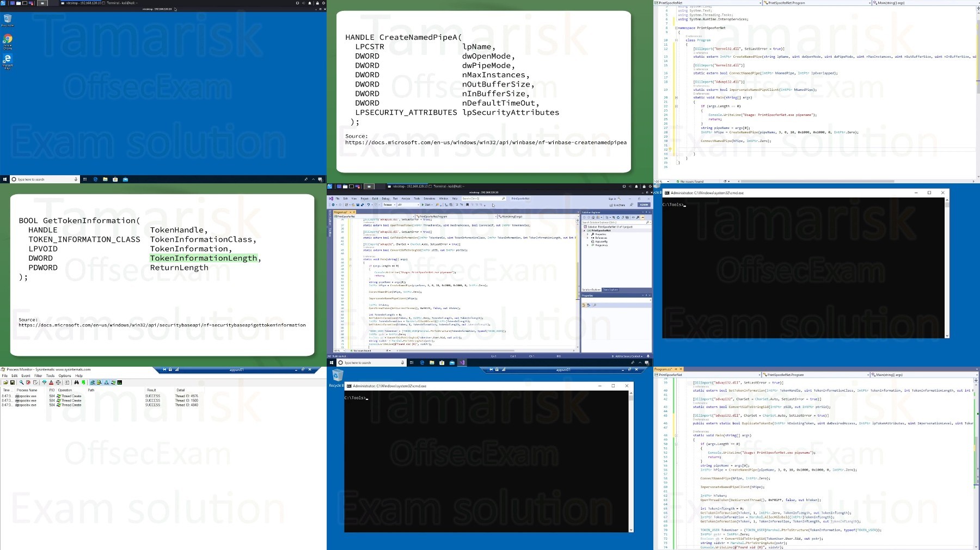Viewport: 980px width, 550px height.
Task: Open a saved log in Process Monitor
Action: (x=5, y=382)
